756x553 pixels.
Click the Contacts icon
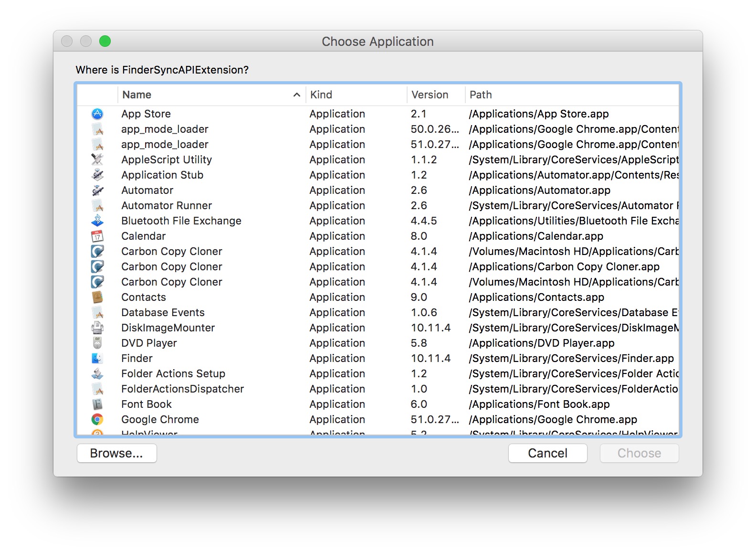click(x=97, y=297)
